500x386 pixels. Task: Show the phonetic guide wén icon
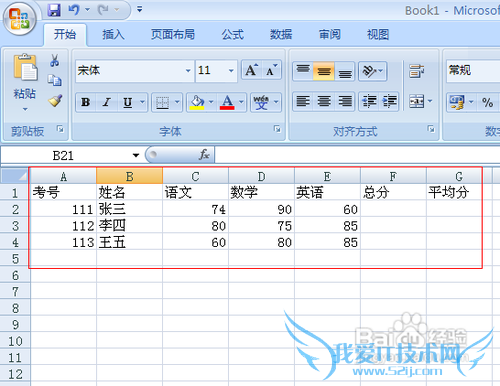pyautogui.click(x=261, y=102)
